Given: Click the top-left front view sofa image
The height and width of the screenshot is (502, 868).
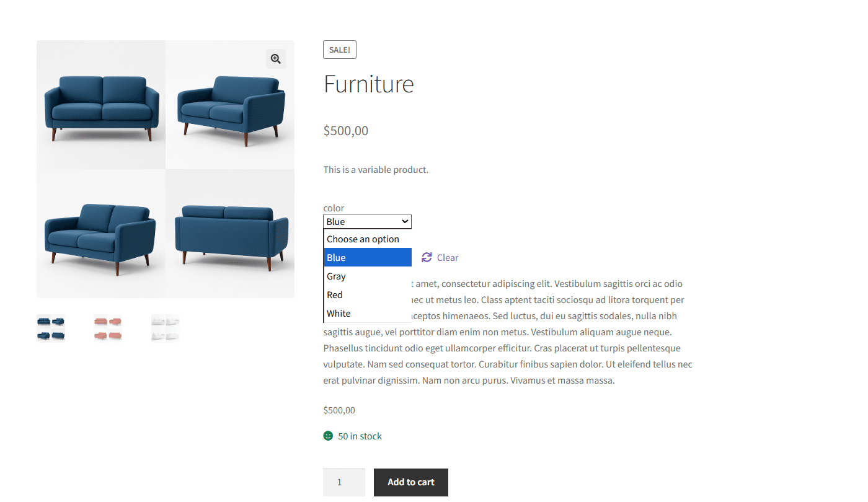Looking at the screenshot, I should pos(101,105).
